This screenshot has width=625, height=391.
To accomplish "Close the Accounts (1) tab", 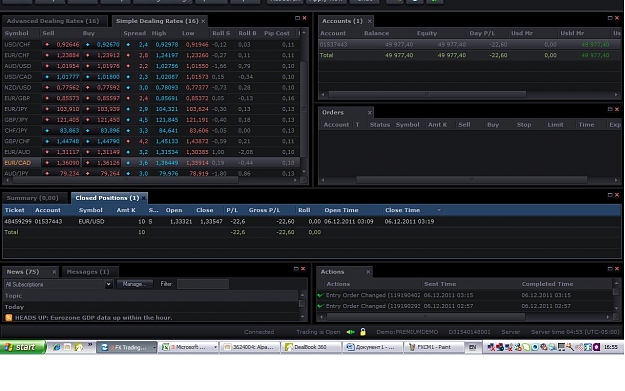I will pos(369,21).
